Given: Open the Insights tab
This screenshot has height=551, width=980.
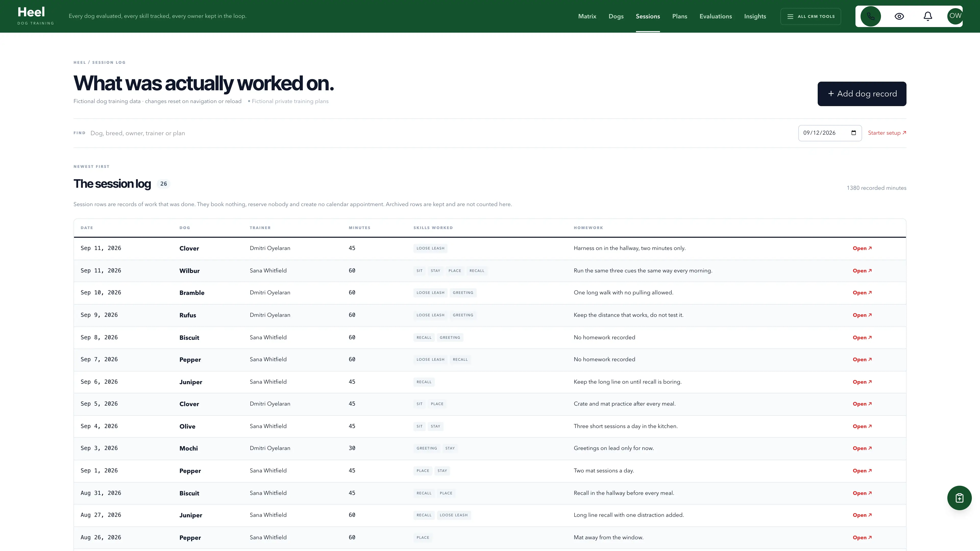Looking at the screenshot, I should pos(755,16).
